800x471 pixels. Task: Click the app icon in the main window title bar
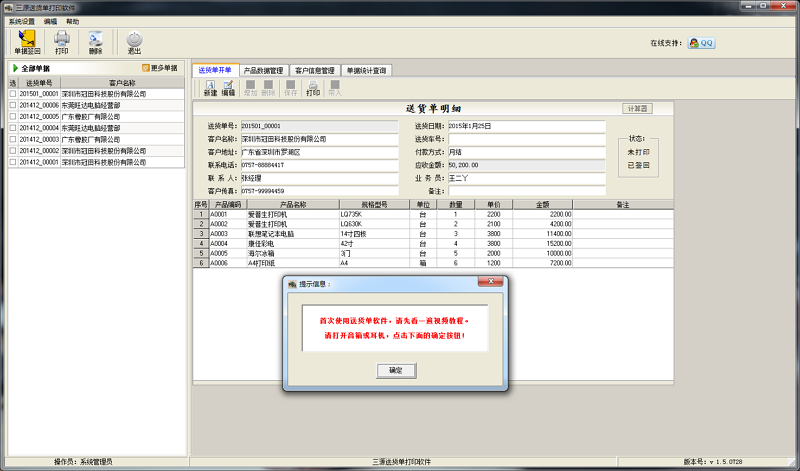coord(8,8)
